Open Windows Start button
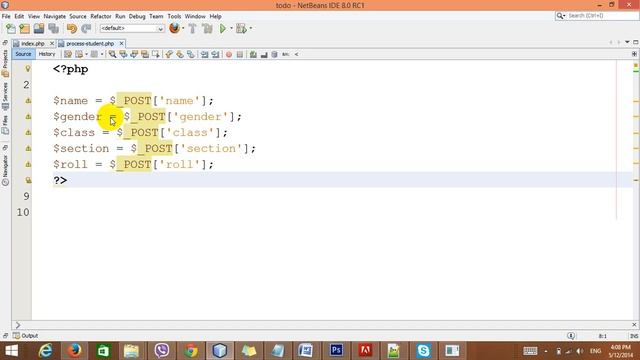The height and width of the screenshot is (360, 640). tap(11, 351)
